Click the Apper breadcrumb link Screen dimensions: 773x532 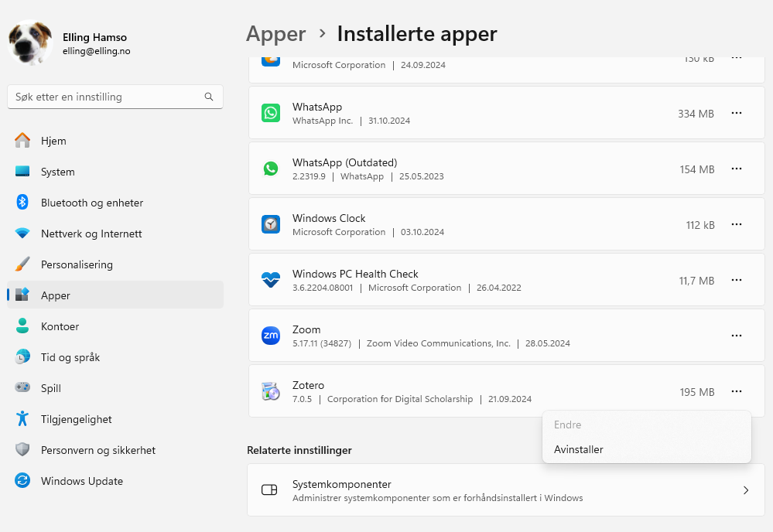point(275,34)
